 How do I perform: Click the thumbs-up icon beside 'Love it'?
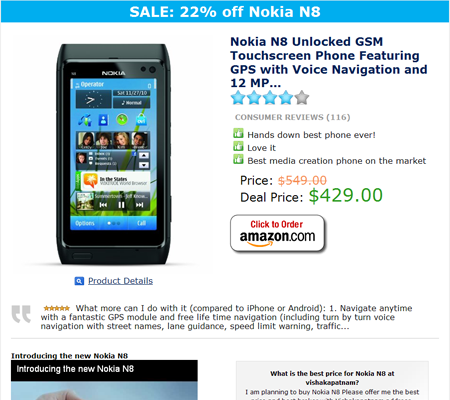(238, 146)
